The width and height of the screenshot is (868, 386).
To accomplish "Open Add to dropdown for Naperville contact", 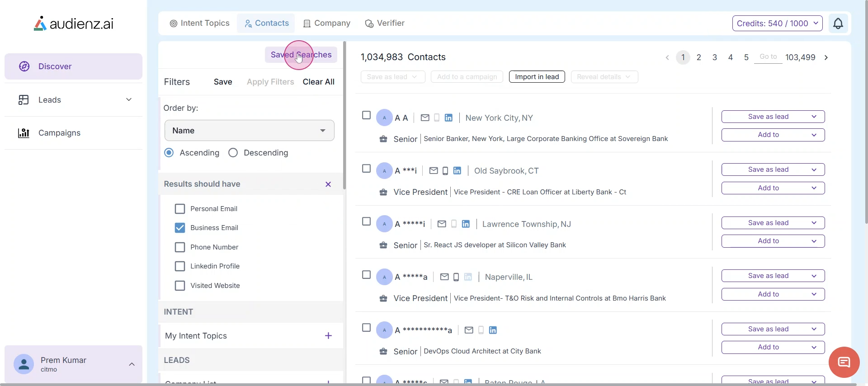I will pyautogui.click(x=773, y=294).
